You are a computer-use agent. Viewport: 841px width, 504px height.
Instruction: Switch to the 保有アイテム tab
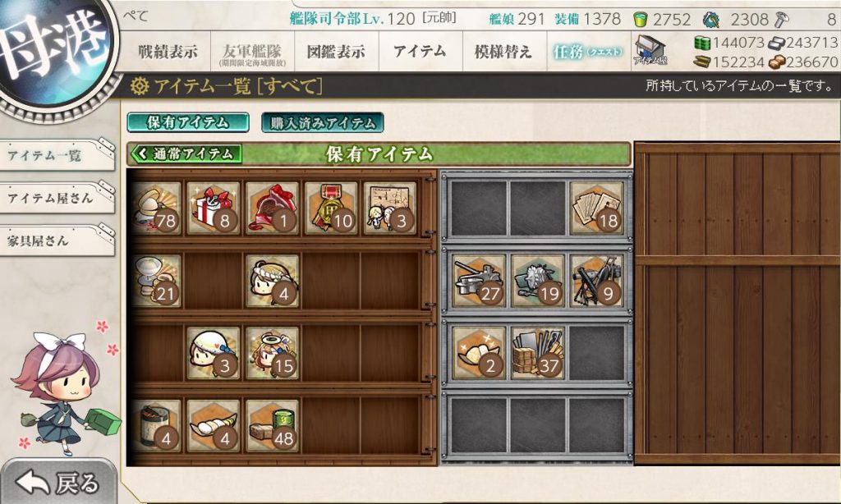tap(188, 122)
